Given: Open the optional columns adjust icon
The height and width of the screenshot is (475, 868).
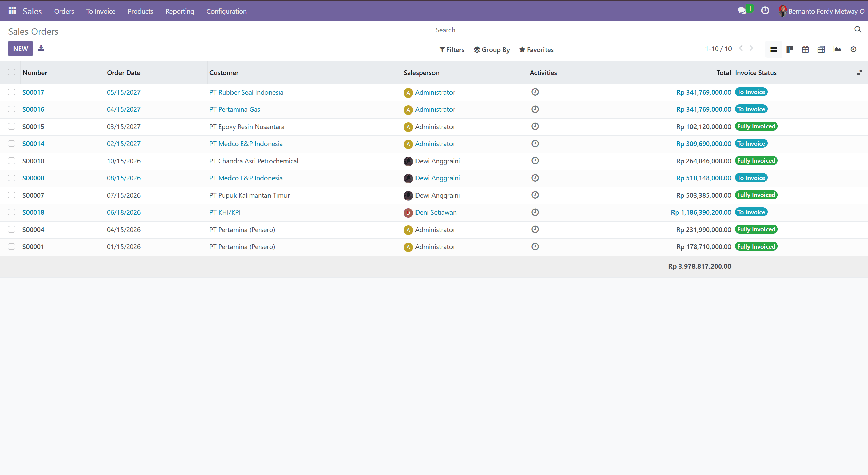Looking at the screenshot, I should tap(860, 73).
